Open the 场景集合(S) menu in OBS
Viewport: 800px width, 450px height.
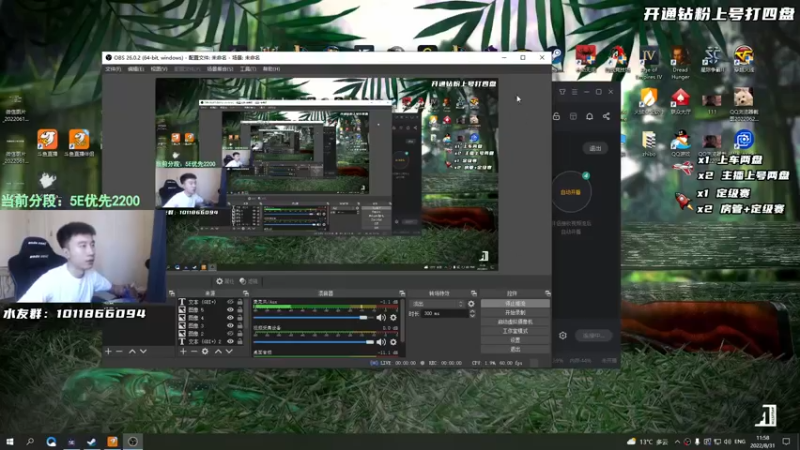pyautogui.click(x=220, y=69)
